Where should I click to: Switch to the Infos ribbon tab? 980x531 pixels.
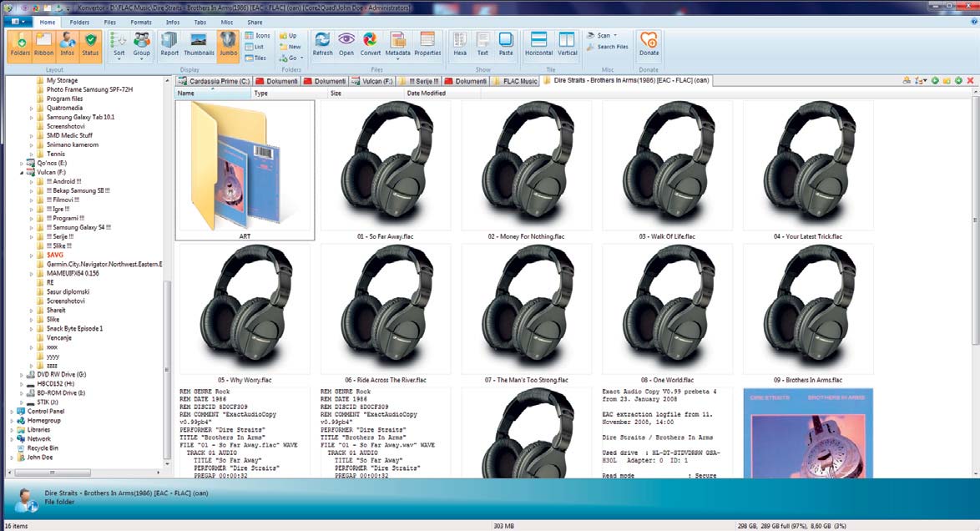(x=173, y=23)
